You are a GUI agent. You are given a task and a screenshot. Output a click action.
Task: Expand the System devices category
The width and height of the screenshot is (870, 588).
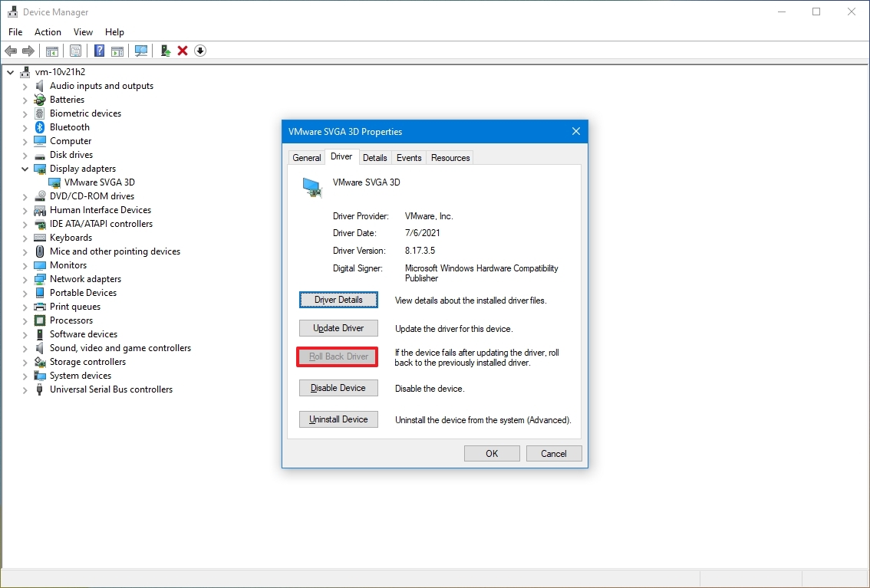pos(25,376)
